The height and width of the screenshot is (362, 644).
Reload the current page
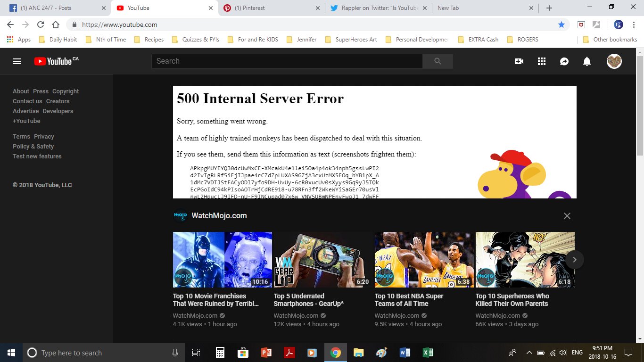pyautogui.click(x=41, y=25)
